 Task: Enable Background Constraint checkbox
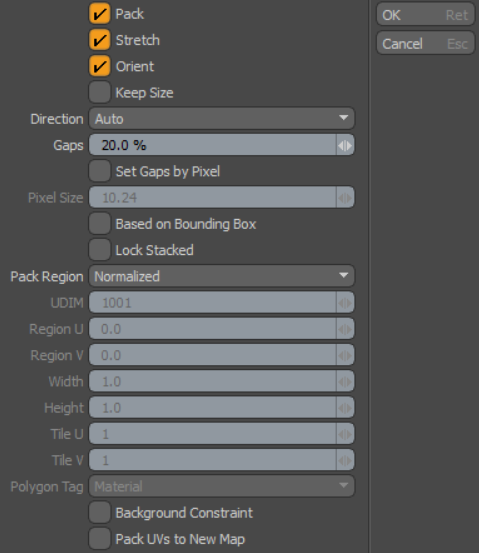(99, 512)
